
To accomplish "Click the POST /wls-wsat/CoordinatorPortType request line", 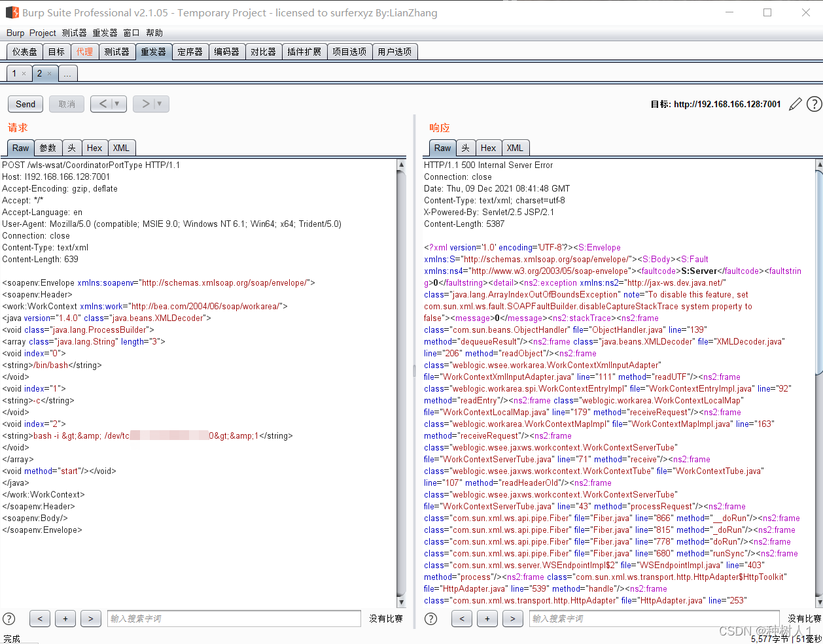I will click(x=91, y=165).
